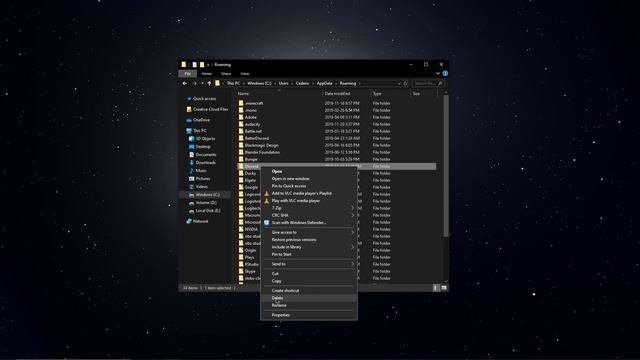Click the Volume (D:) drive icon

click(x=191, y=203)
